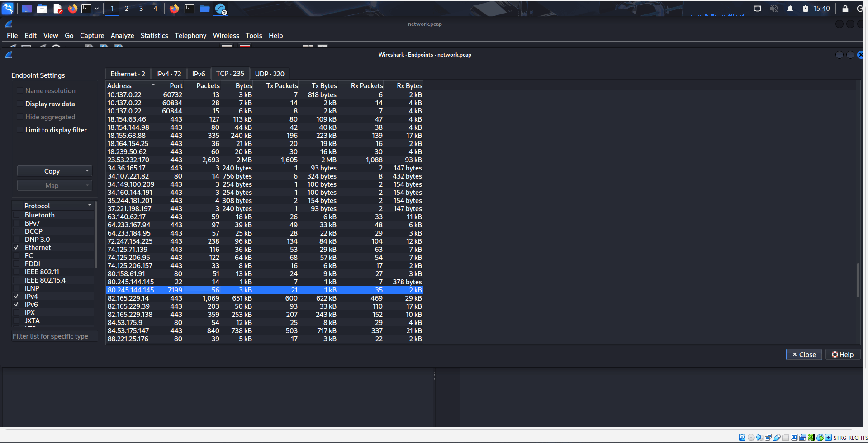Image resolution: width=868 pixels, height=443 pixels.
Task: Open the white file manager launcher
Action: pos(42,9)
